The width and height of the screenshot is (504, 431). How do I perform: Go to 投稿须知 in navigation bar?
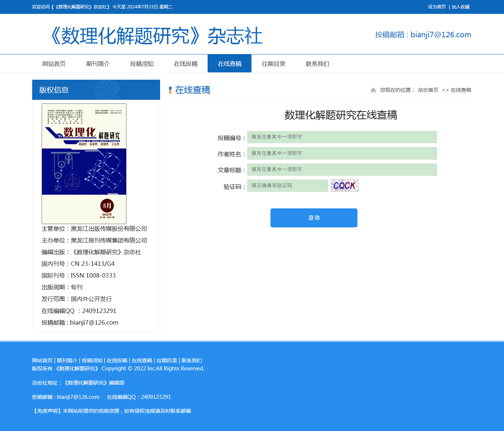tap(141, 64)
